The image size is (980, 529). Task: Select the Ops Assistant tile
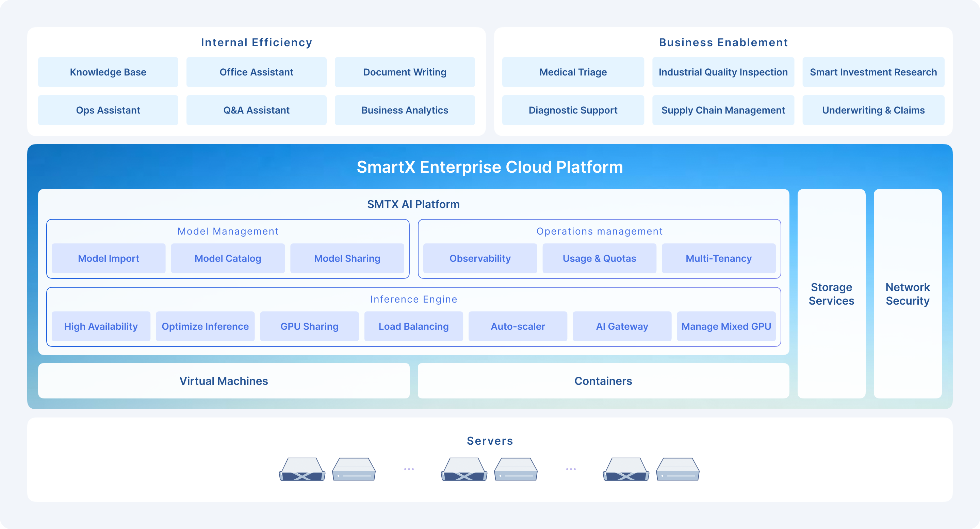coord(108,110)
